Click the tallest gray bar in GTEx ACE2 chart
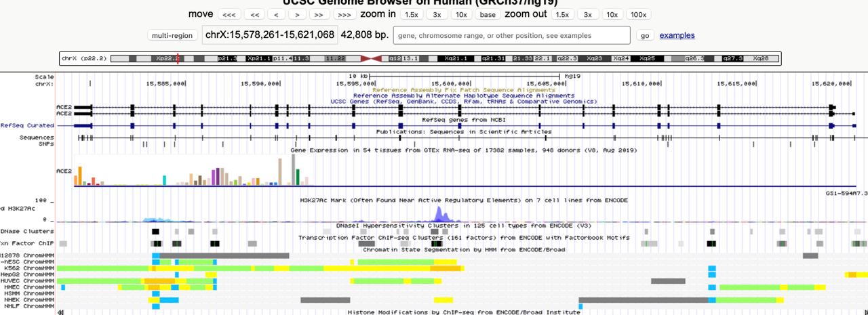This screenshot has width=868, height=315. pyautogui.click(x=293, y=169)
